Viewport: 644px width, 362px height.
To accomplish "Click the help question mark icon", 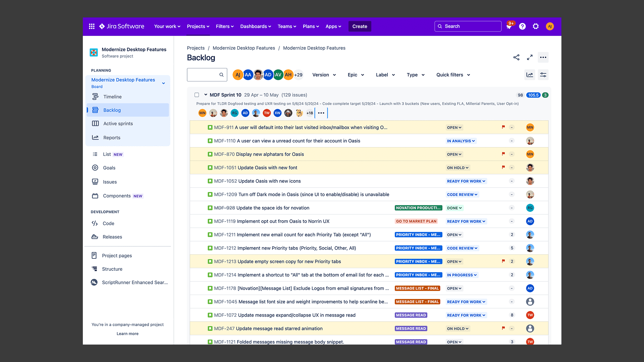I will pos(522,26).
